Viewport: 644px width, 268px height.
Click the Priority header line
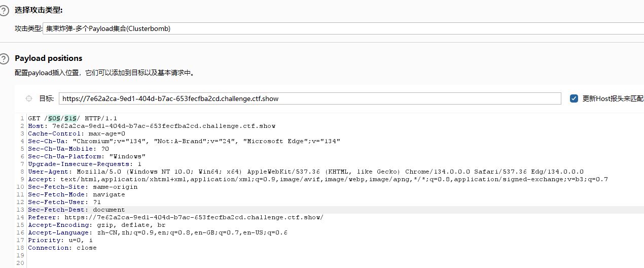pyautogui.click(x=60, y=240)
